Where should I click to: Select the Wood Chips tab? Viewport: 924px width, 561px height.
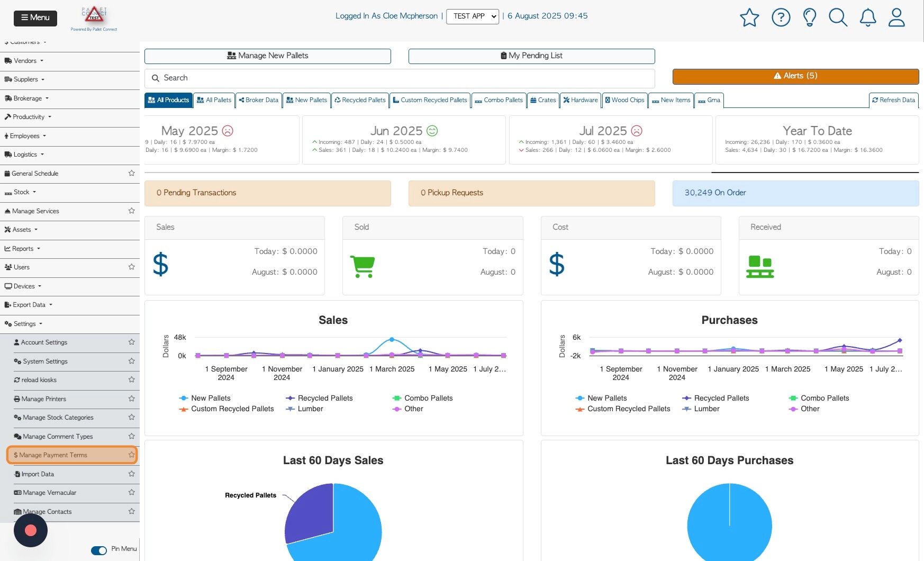(x=624, y=100)
